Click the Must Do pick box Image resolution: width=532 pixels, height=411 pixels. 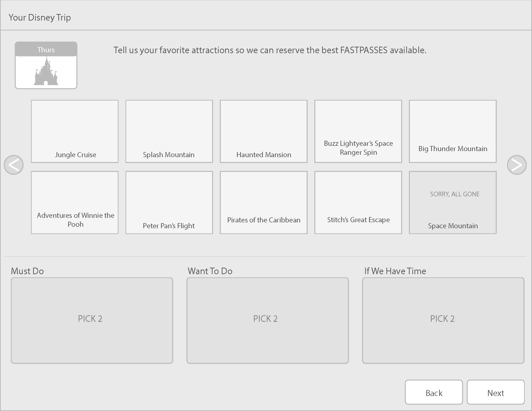[92, 320]
